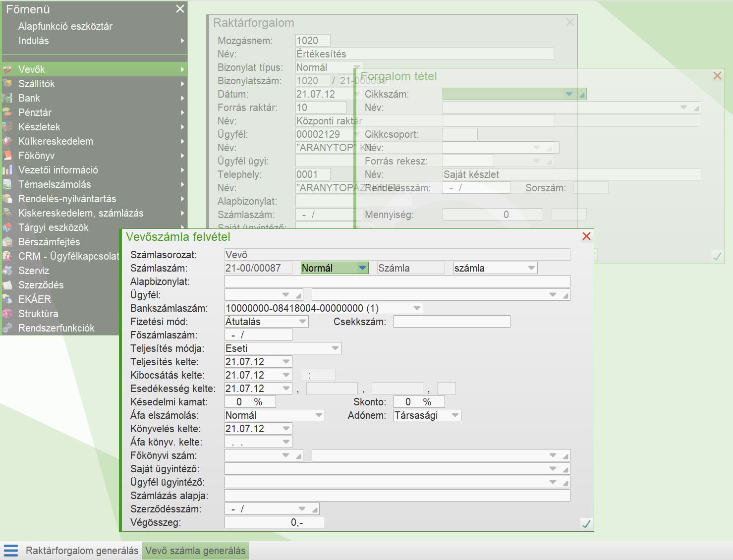Click the Vezetői információ chart icon
This screenshot has height=560, width=733.
click(x=7, y=170)
